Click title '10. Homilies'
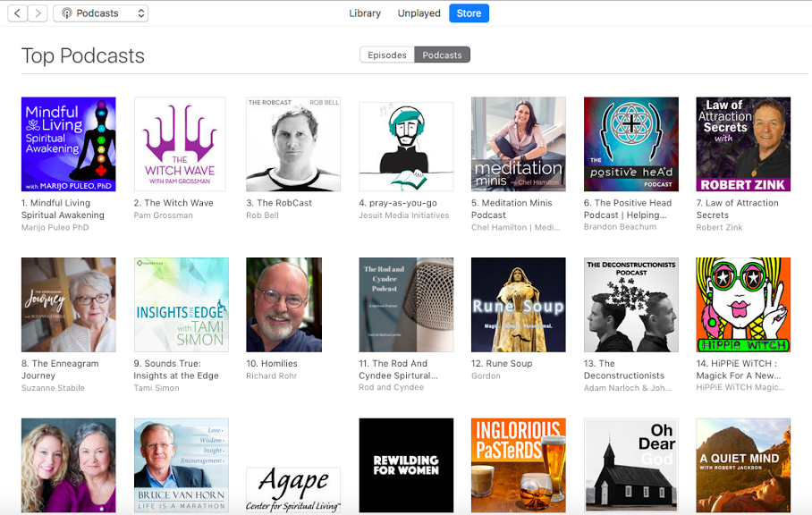Screen dimensions: 812x515 [272, 363]
